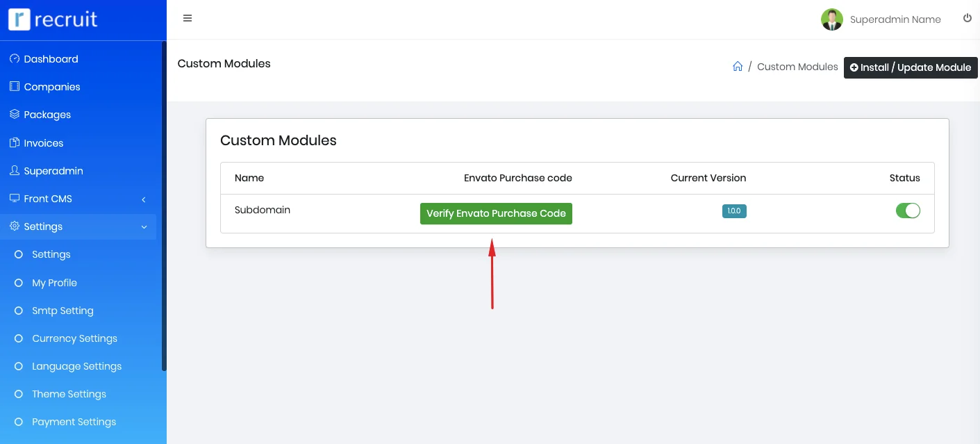Open Theme Settings from sidebar

(x=69, y=394)
